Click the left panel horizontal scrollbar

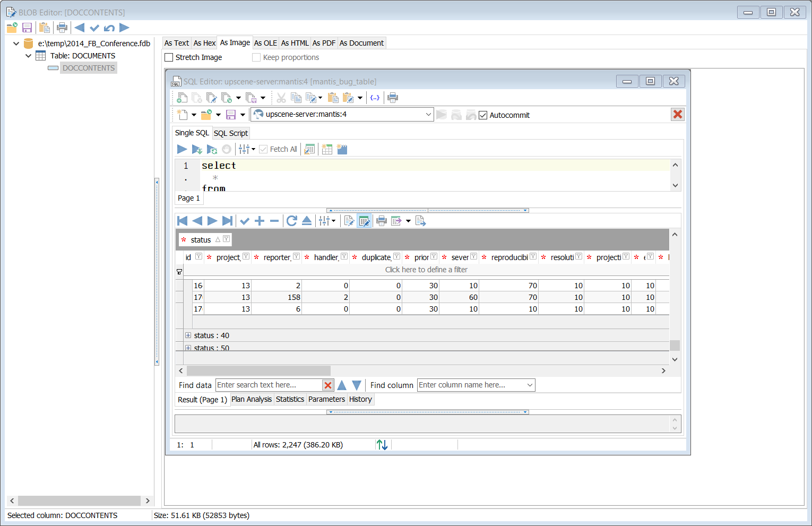[x=80, y=501]
